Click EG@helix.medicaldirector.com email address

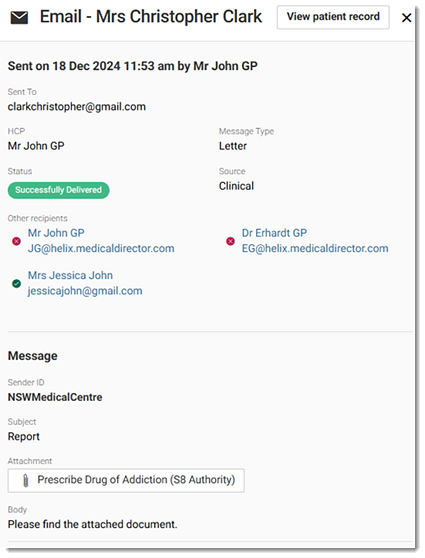(x=315, y=248)
